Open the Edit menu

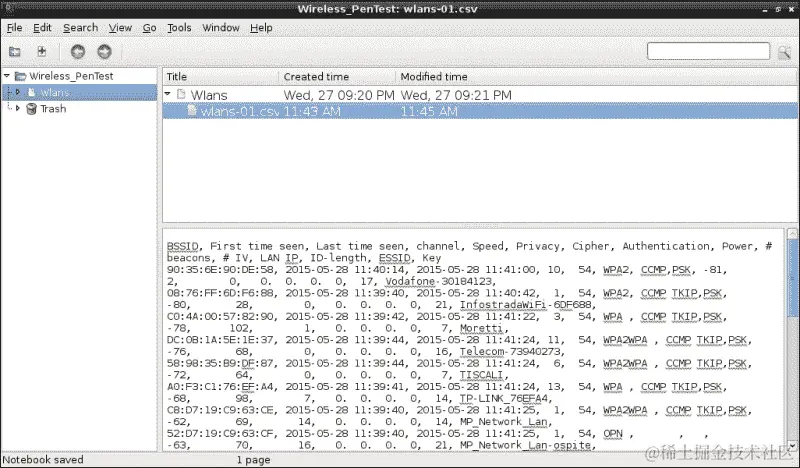click(42, 28)
